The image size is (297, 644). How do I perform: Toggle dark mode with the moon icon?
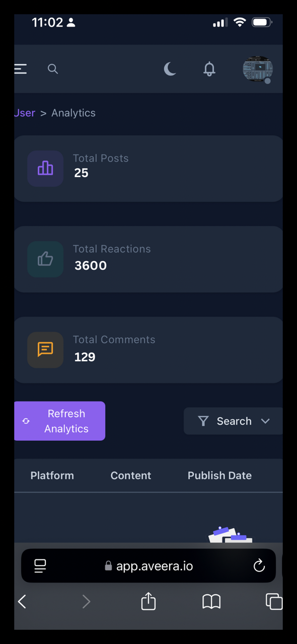pos(170,69)
